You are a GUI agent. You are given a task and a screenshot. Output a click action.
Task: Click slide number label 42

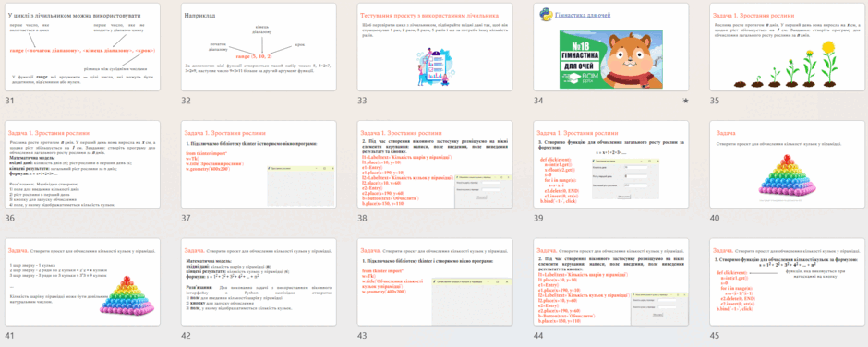point(186,335)
